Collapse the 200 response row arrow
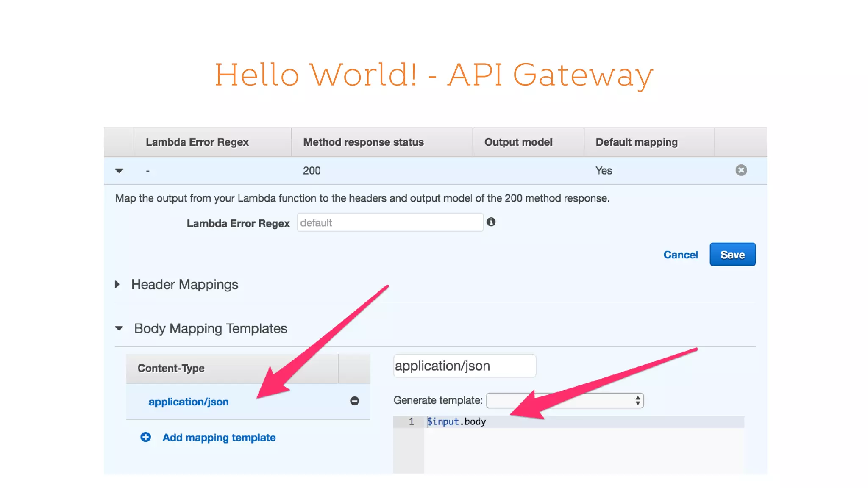Image resolution: width=868 pixels, height=488 pixels. click(119, 171)
